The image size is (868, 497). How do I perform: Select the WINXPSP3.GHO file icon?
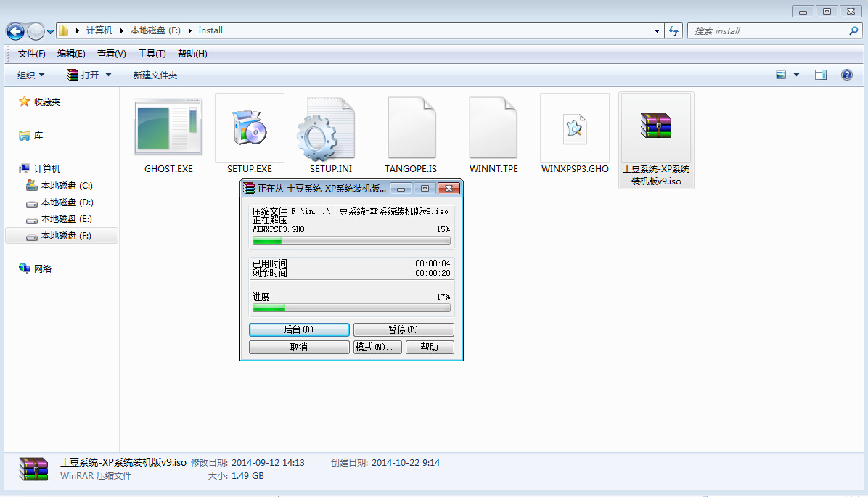[x=574, y=128]
